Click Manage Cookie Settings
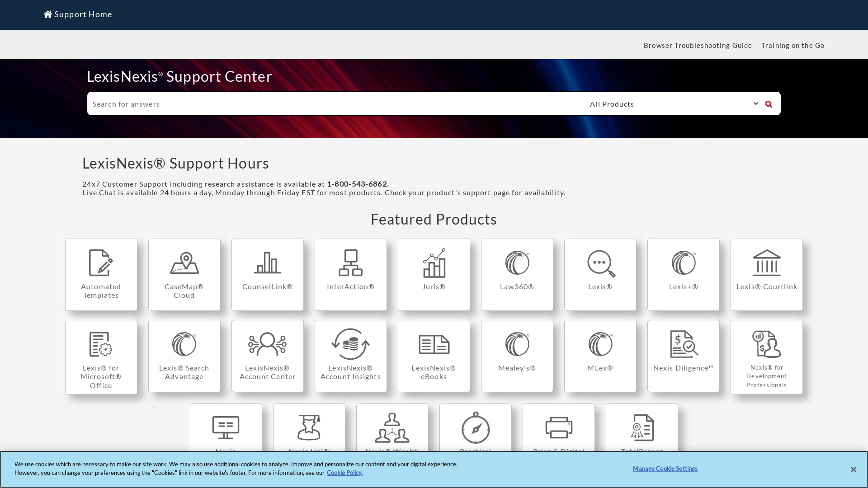The height and width of the screenshot is (488, 868). (665, 469)
